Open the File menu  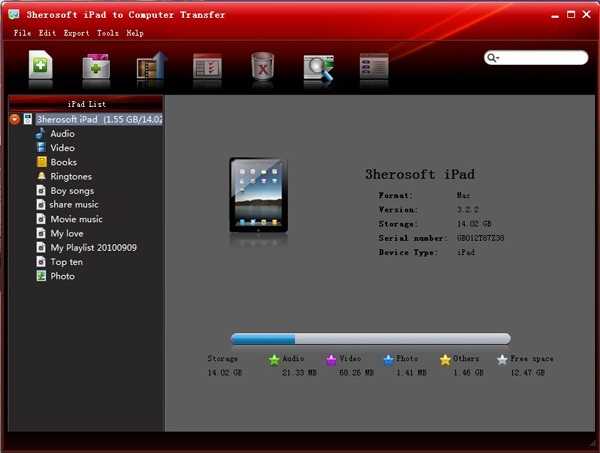(22, 33)
